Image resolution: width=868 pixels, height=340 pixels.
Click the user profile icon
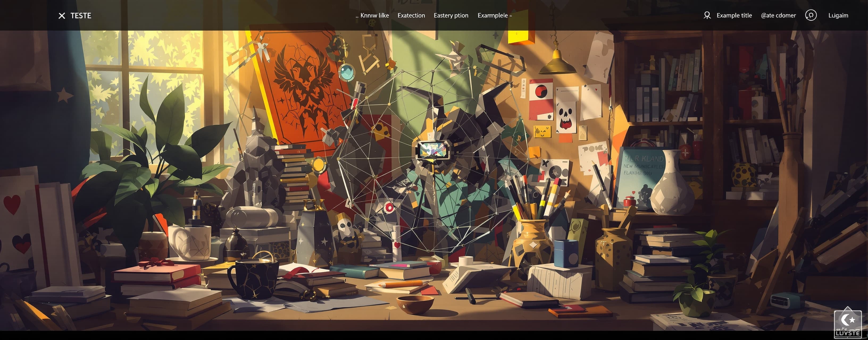(x=707, y=15)
